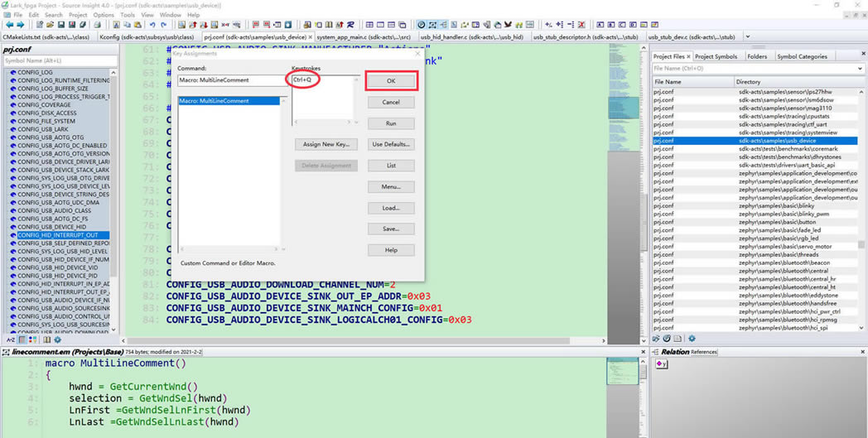Close the prj.conf file tab
The image size is (868, 438).
[311, 37]
